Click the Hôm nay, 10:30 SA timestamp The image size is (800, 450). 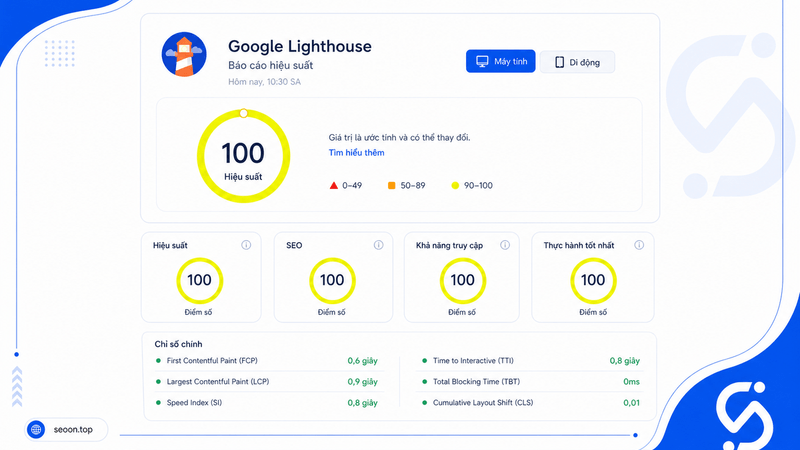pyautogui.click(x=264, y=82)
